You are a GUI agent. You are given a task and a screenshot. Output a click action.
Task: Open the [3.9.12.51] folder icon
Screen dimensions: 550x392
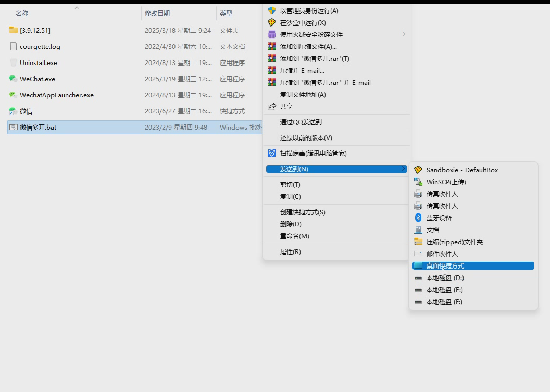pyautogui.click(x=12, y=31)
